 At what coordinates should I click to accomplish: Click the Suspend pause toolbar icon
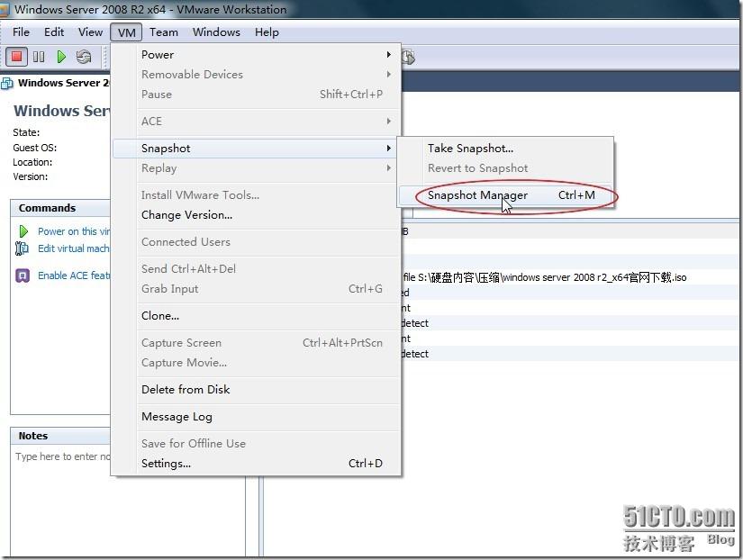coord(39,57)
